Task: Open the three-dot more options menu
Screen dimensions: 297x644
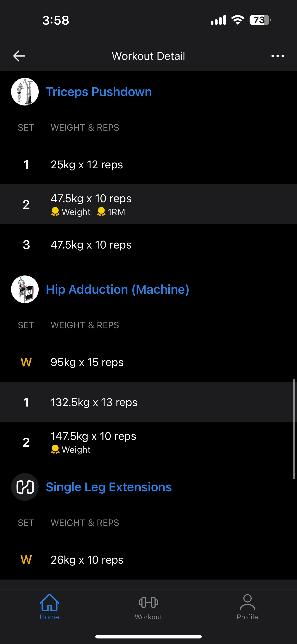Action: (x=277, y=56)
